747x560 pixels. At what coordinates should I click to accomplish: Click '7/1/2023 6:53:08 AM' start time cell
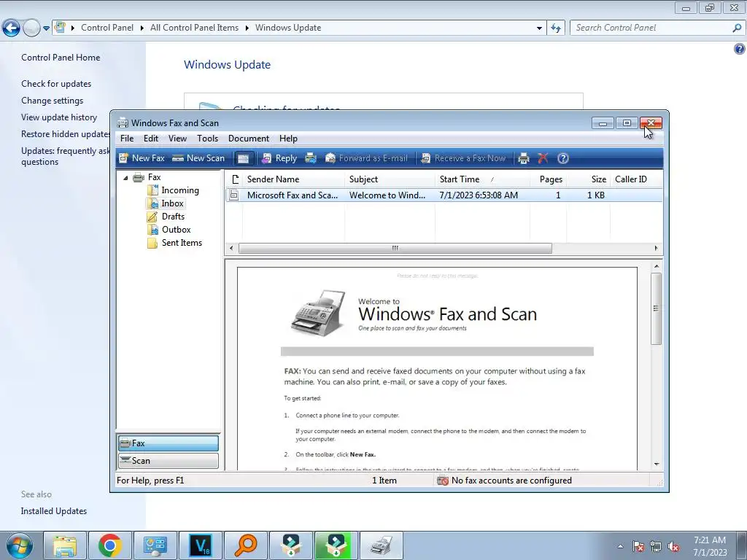tap(479, 195)
